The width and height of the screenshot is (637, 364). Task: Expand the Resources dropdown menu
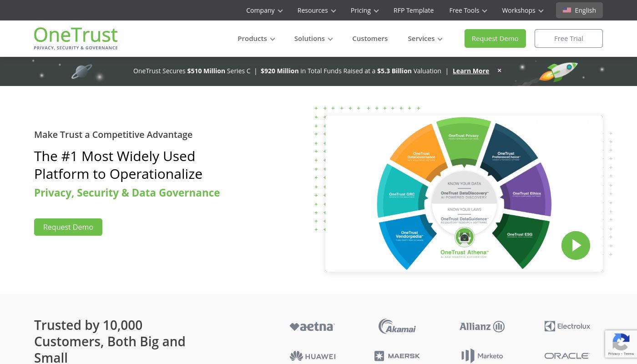(x=317, y=10)
